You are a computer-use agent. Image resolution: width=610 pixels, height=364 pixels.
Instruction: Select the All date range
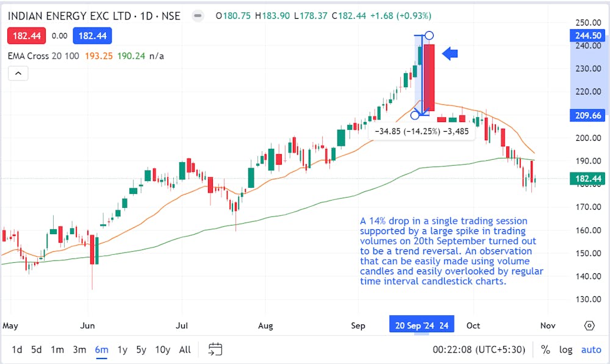[x=185, y=349]
